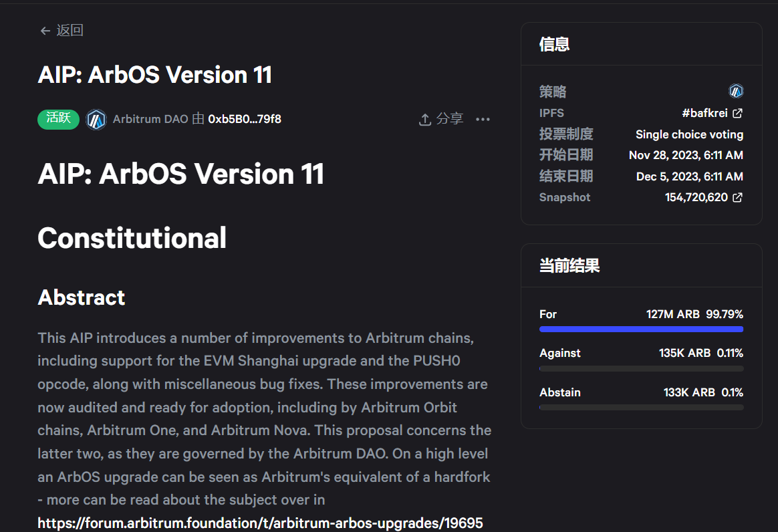Click the Arbitrum DAO space name
Image resolution: width=778 pixels, height=532 pixels.
click(150, 120)
